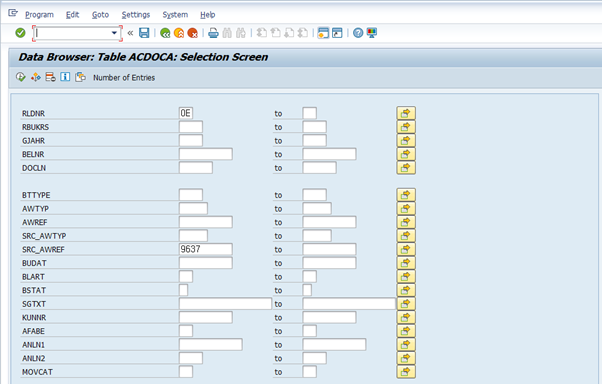
Task: Click the blue Information icon
Action: 65,77
